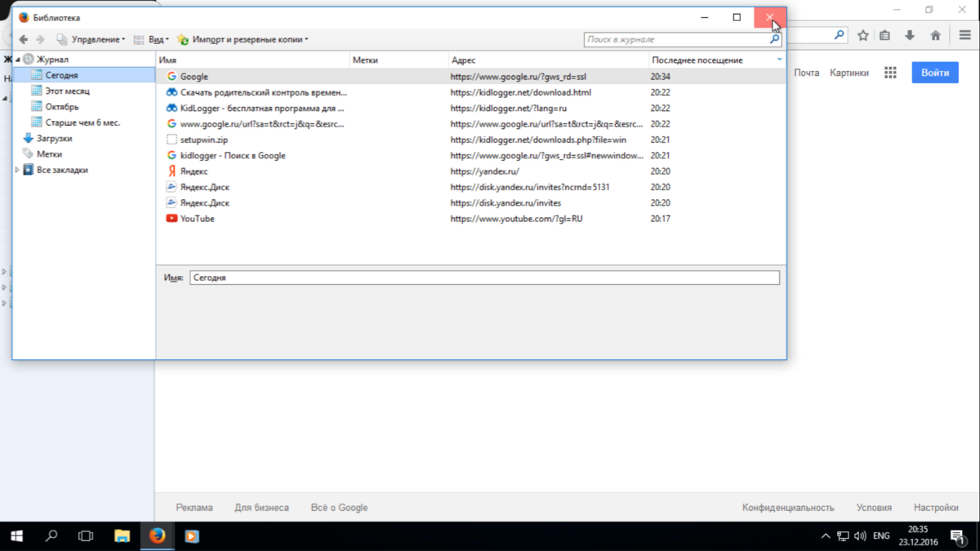Click the Имя field containing Сегодня
This screenshot has width=980, height=551.
tap(484, 278)
